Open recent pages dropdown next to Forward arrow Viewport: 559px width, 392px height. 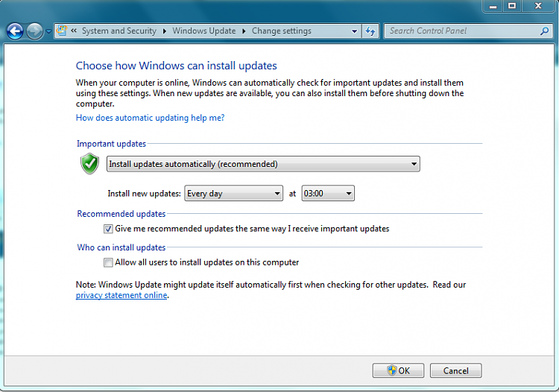tap(48, 31)
